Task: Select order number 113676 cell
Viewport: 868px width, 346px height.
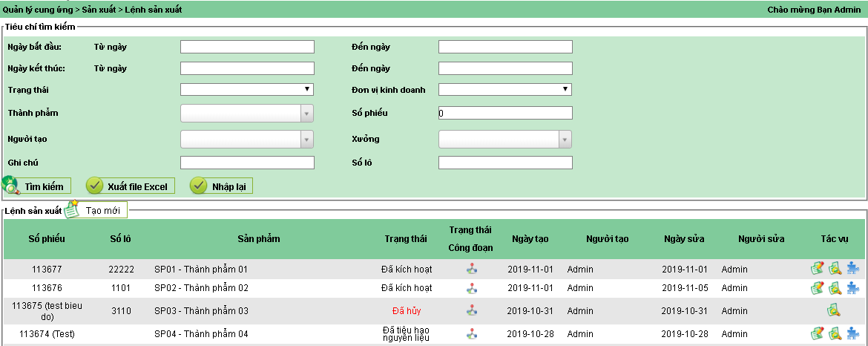Action: (47, 288)
